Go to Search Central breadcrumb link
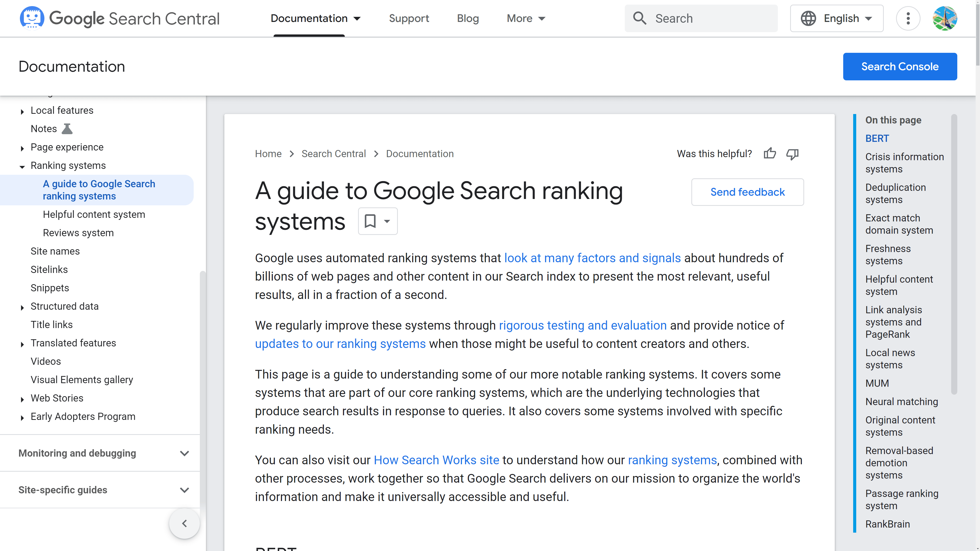 [333, 154]
